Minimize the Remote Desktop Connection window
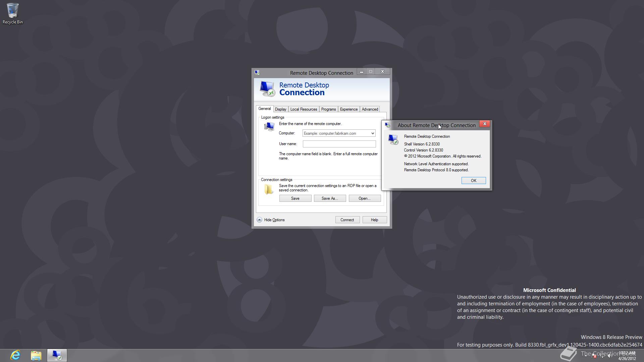 tap(361, 72)
